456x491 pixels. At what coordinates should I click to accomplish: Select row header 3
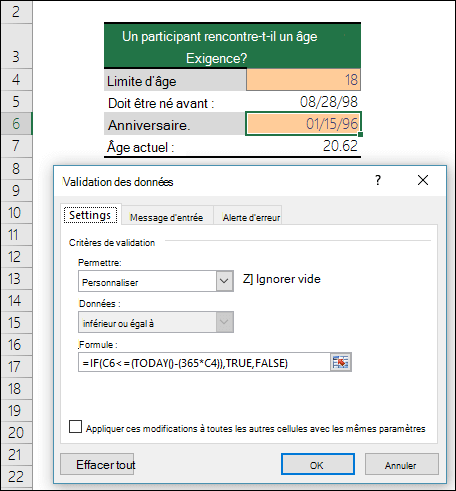point(16,46)
